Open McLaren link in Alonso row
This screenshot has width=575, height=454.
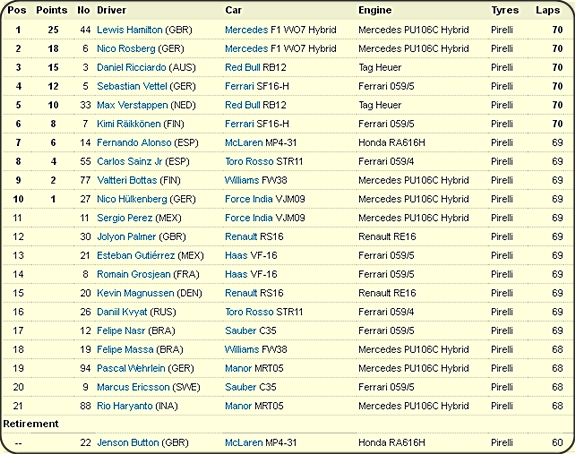click(x=243, y=143)
